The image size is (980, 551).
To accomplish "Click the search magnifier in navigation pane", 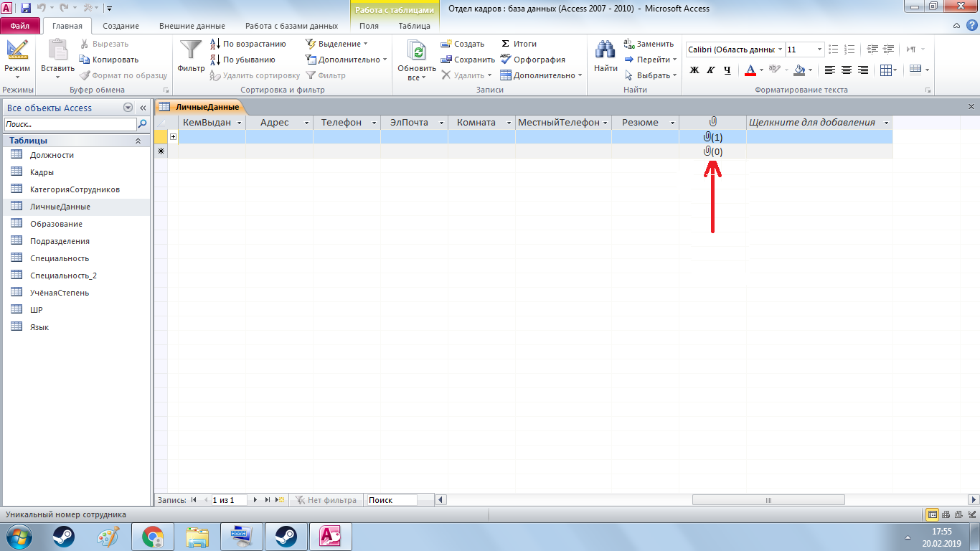I will [142, 124].
